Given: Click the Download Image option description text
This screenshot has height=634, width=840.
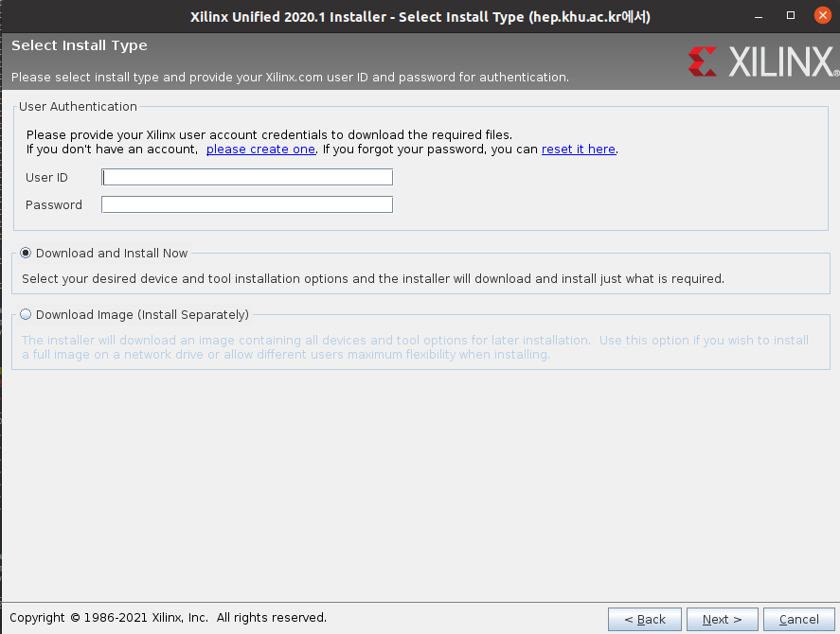Looking at the screenshot, I should pyautogui.click(x=415, y=347).
